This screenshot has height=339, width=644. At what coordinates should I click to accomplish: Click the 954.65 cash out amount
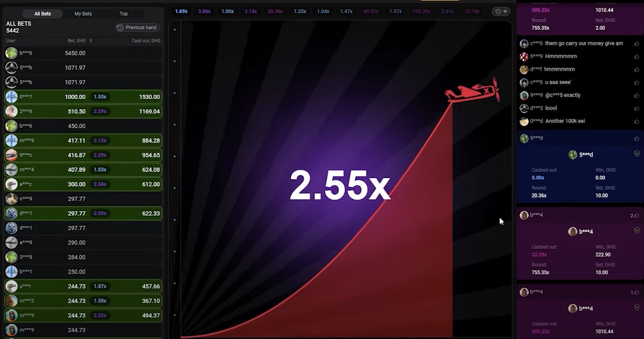coord(151,155)
